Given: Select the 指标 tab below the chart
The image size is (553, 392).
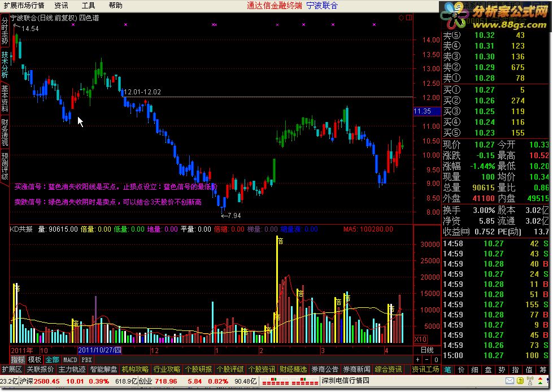Looking at the screenshot, I should 18,360.
